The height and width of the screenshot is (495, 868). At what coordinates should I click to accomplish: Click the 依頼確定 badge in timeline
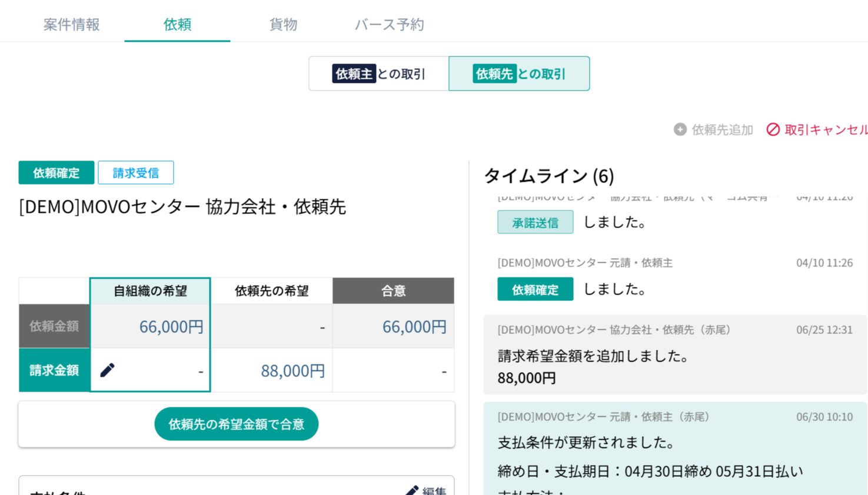pos(536,289)
